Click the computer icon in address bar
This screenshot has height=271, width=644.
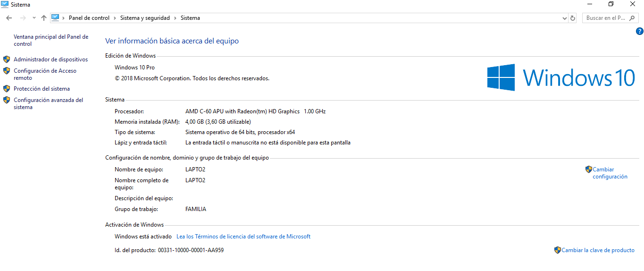click(55, 18)
